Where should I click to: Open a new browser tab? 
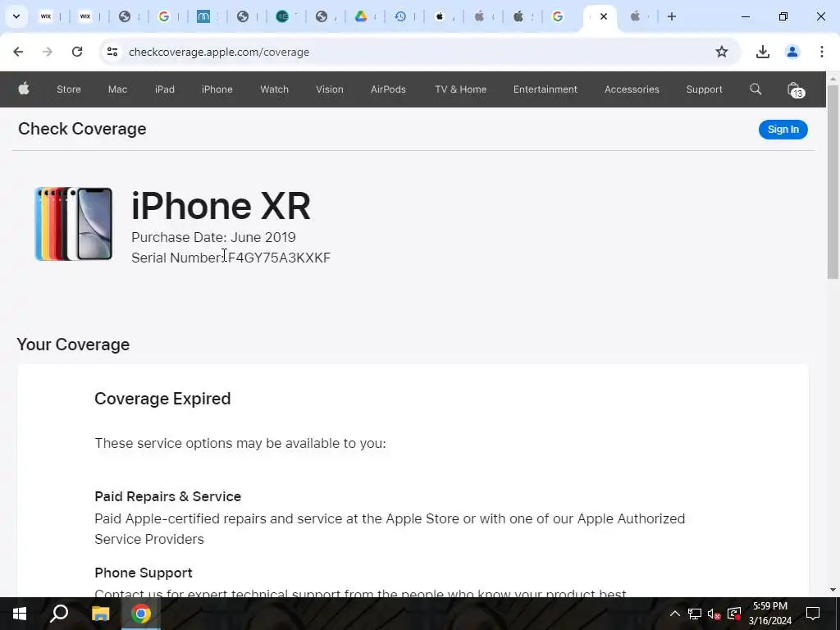point(672,16)
